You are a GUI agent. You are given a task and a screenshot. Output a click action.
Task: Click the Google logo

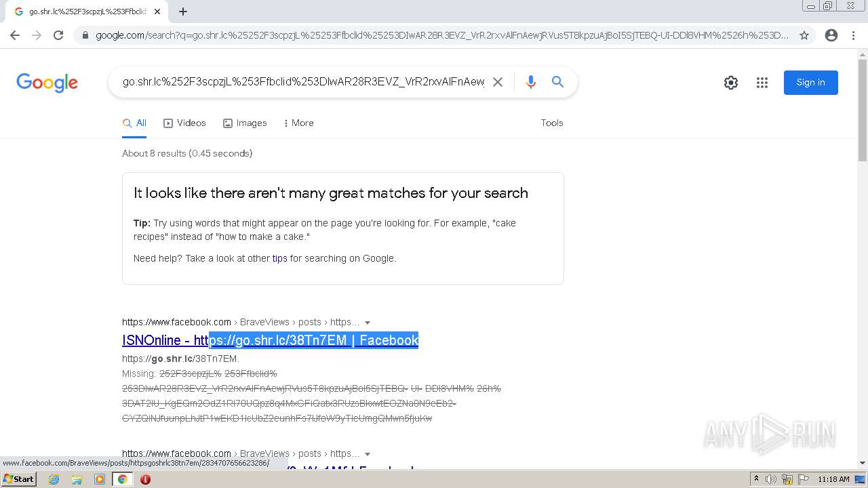click(47, 83)
